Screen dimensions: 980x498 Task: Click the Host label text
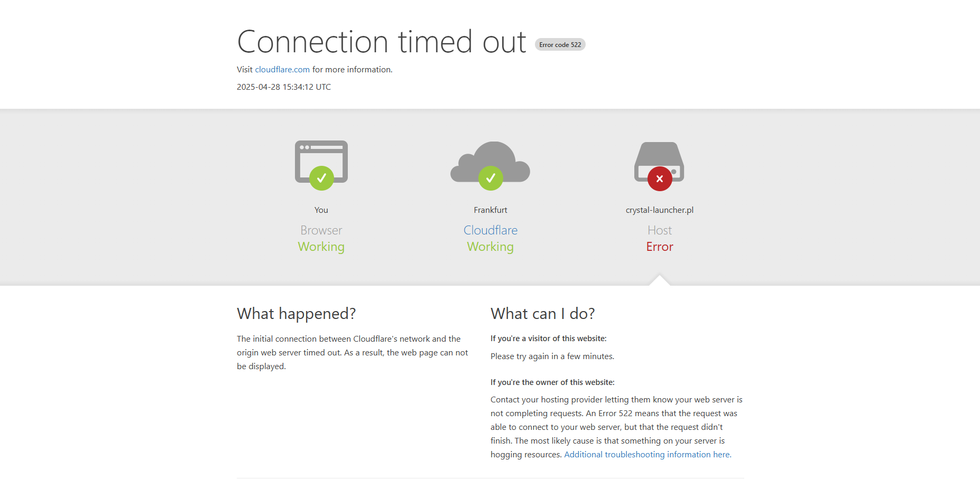pyautogui.click(x=660, y=230)
